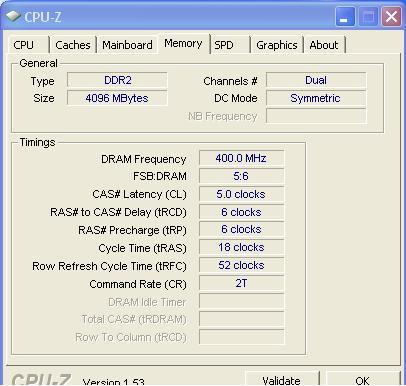Click the tRP 6 clocks value
Screen dimensions: 406x386
[x=242, y=230]
